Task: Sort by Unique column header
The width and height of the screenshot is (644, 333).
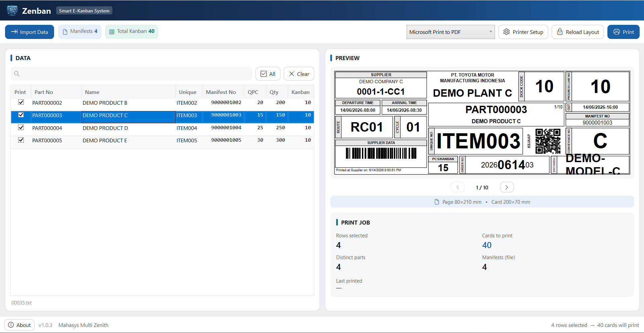Action: click(189, 92)
